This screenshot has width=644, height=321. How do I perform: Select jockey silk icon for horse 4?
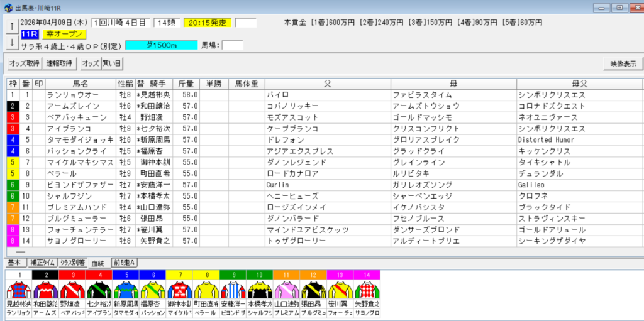click(99, 290)
